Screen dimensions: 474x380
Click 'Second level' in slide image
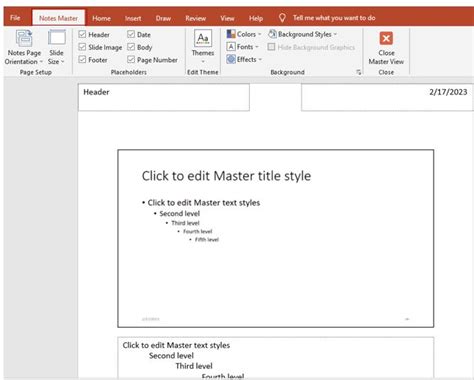tap(180, 213)
